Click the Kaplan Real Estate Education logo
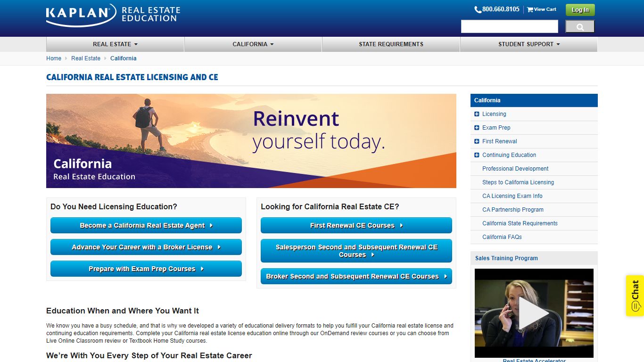Viewport: 644px width, 362px height. pos(113,15)
